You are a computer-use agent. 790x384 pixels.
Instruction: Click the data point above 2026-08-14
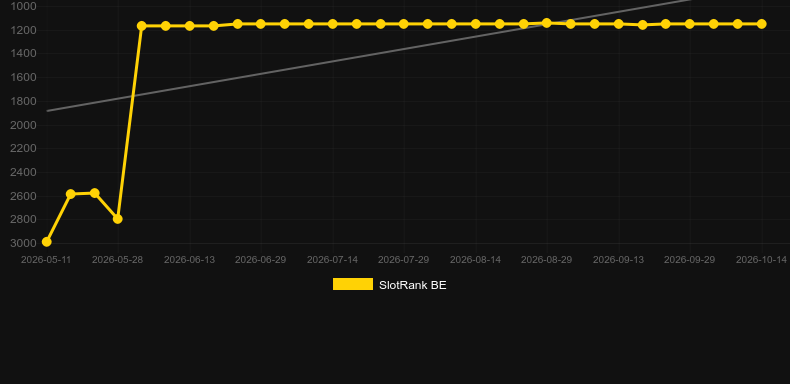(x=476, y=24)
